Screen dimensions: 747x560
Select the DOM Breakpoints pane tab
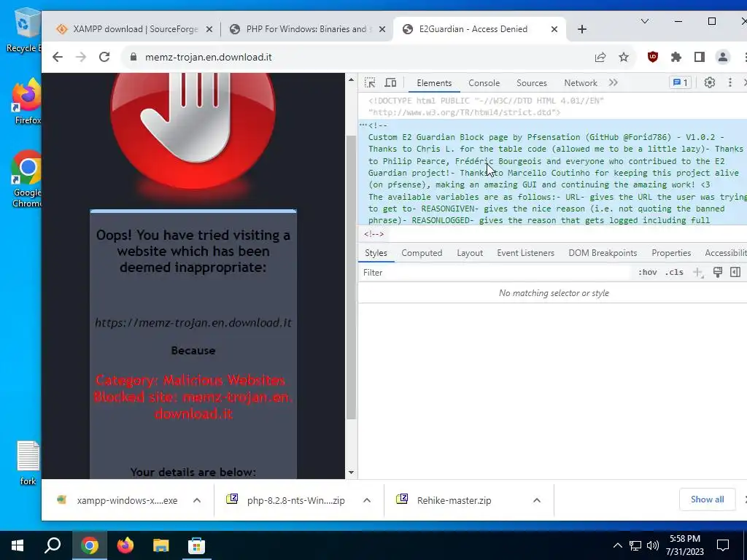pos(603,253)
